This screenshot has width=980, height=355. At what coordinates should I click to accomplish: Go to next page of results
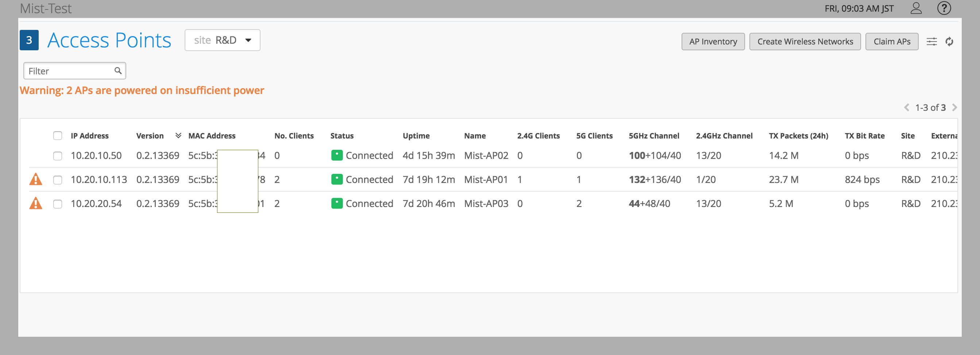tap(954, 108)
